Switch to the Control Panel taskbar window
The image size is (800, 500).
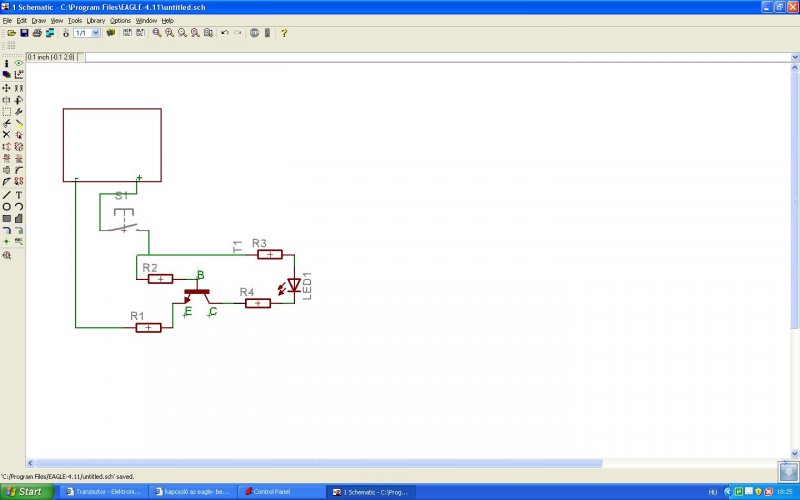click(281, 492)
